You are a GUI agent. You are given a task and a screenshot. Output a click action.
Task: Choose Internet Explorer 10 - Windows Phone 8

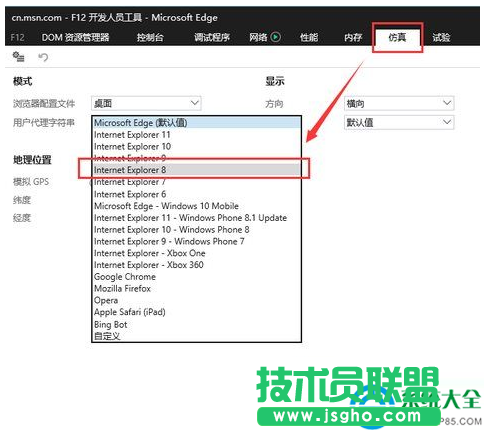point(197,229)
